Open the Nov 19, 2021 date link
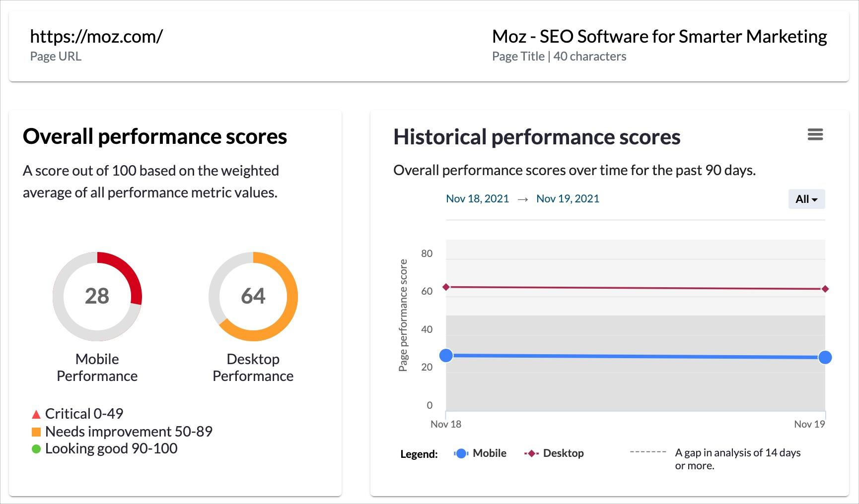Screen dimensions: 859x504 click(567, 198)
